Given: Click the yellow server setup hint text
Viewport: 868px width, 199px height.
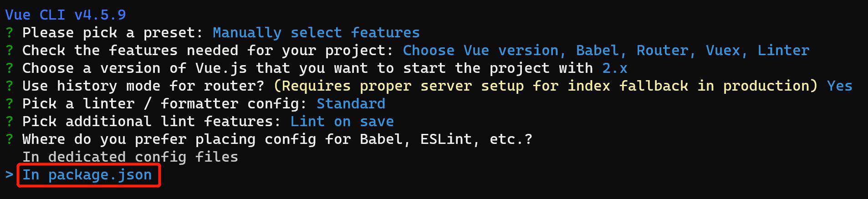Looking at the screenshot, I should tap(546, 86).
